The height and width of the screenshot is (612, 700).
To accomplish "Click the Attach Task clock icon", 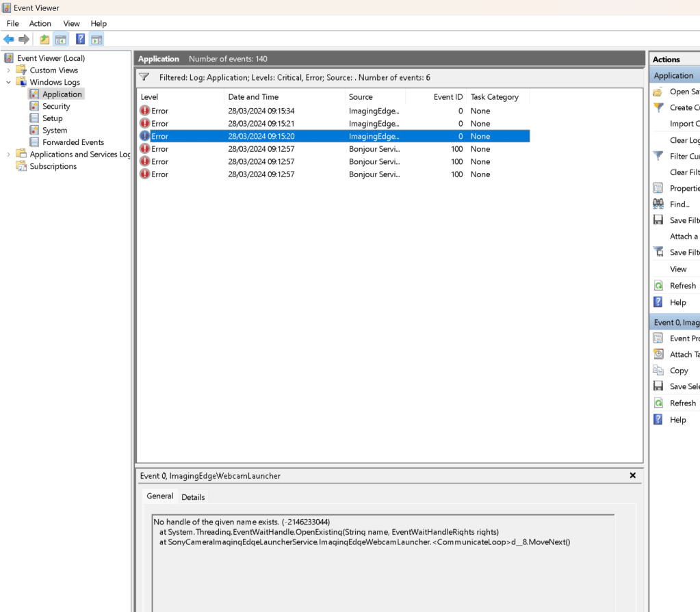I will click(x=658, y=354).
